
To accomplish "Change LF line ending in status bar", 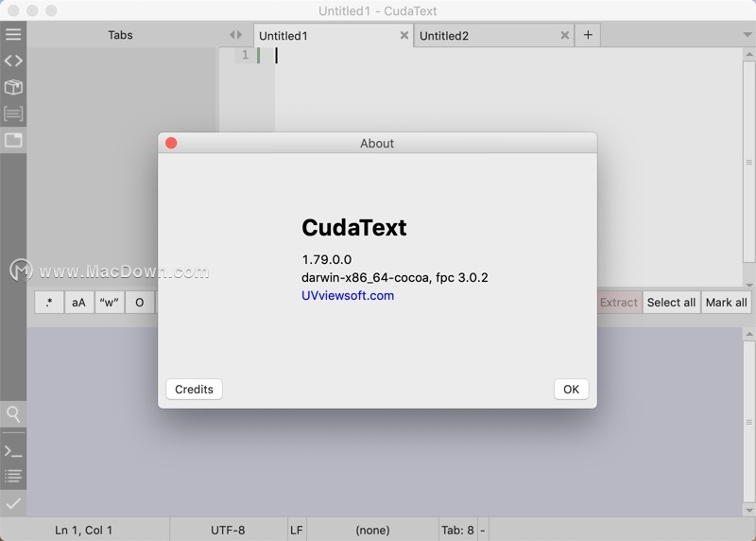I will point(297,530).
